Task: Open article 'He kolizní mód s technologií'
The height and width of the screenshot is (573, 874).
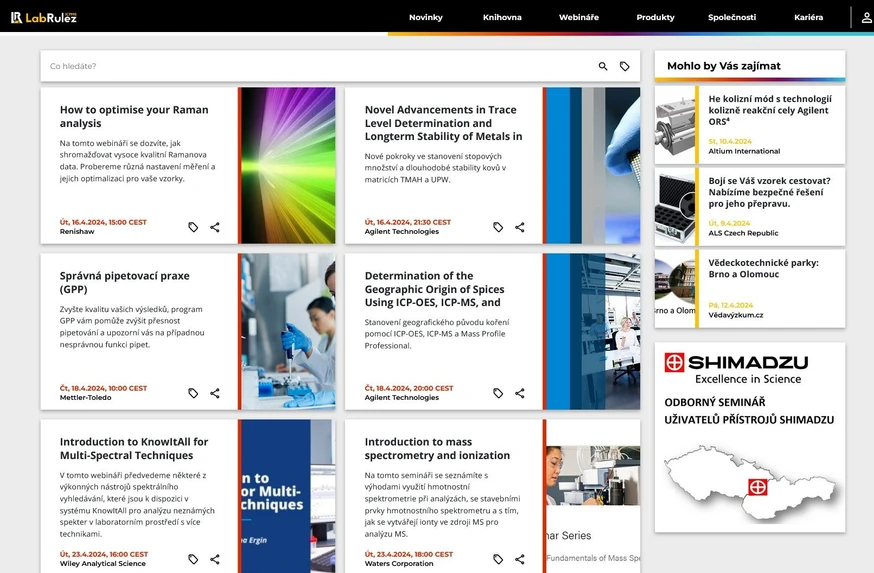Action: tap(770, 110)
